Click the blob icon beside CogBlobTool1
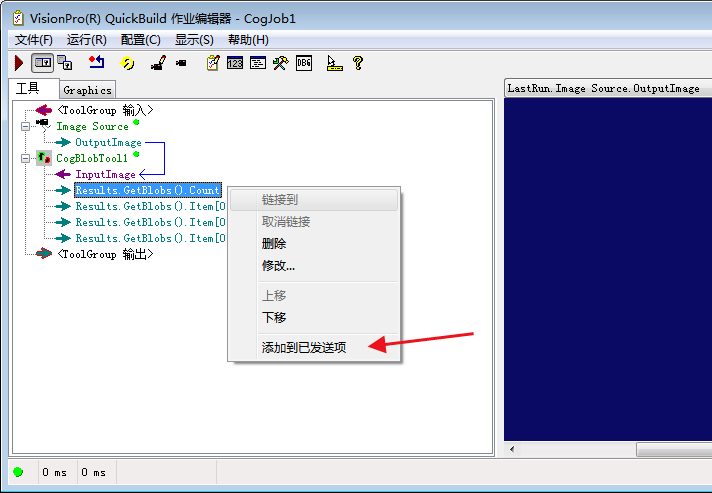712x493 pixels. point(44,158)
